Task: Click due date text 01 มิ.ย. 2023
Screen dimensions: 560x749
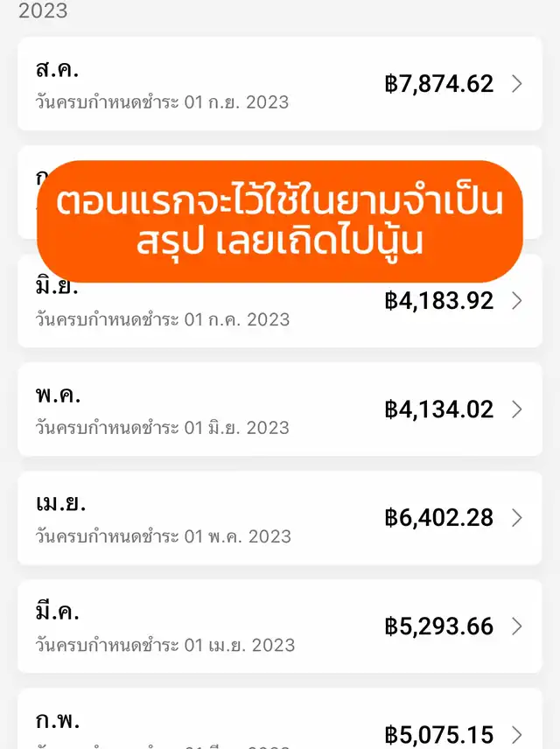Action: coord(237,428)
